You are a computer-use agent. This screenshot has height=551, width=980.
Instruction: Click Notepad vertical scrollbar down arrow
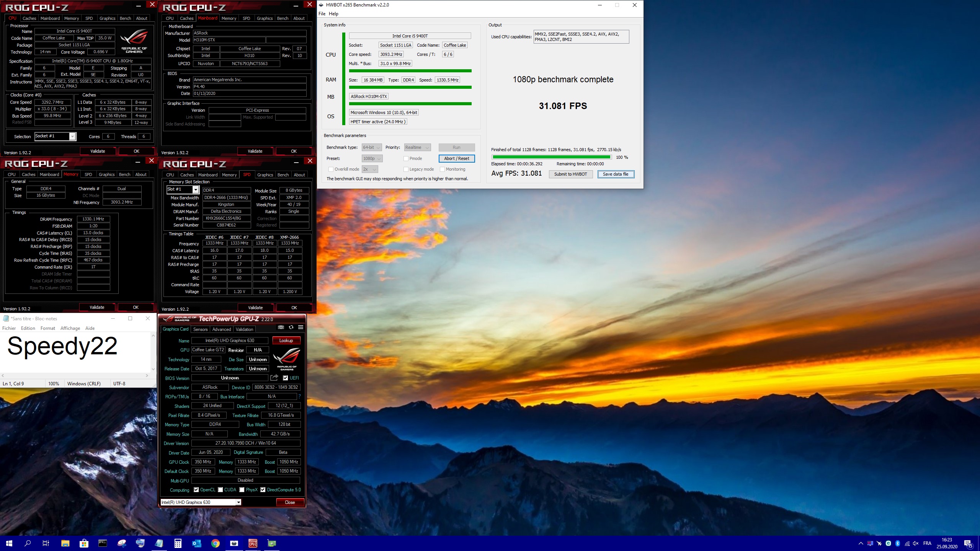(x=153, y=369)
